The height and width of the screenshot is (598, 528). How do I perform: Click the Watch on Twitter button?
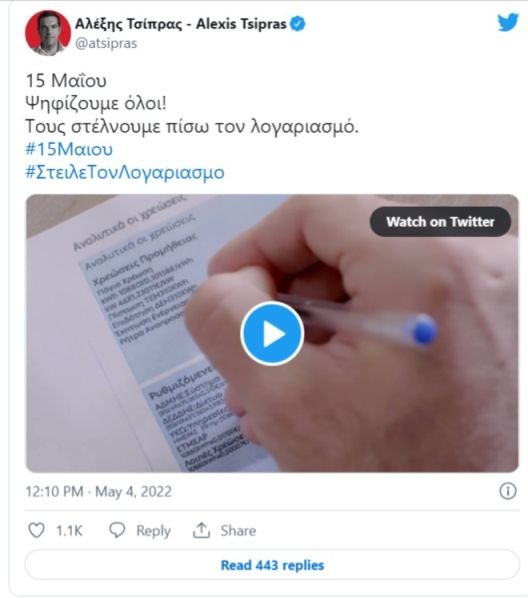pos(440,222)
